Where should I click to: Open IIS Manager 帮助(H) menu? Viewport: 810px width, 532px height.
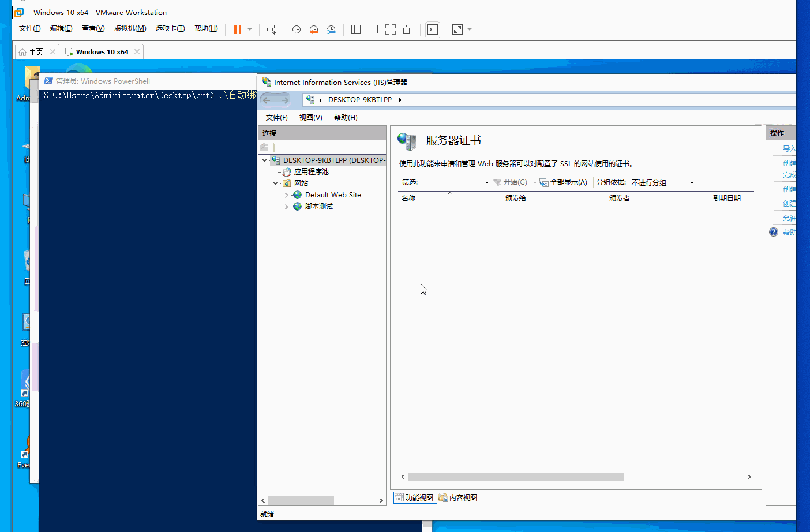coord(346,118)
